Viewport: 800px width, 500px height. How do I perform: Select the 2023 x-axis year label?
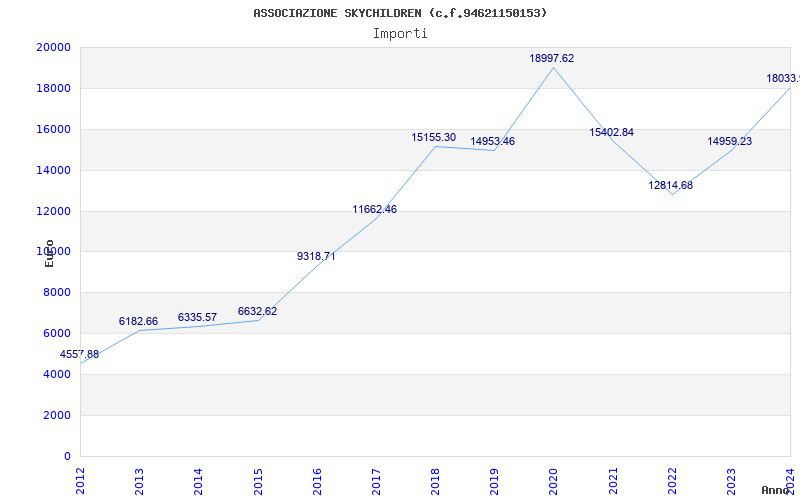[732, 481]
